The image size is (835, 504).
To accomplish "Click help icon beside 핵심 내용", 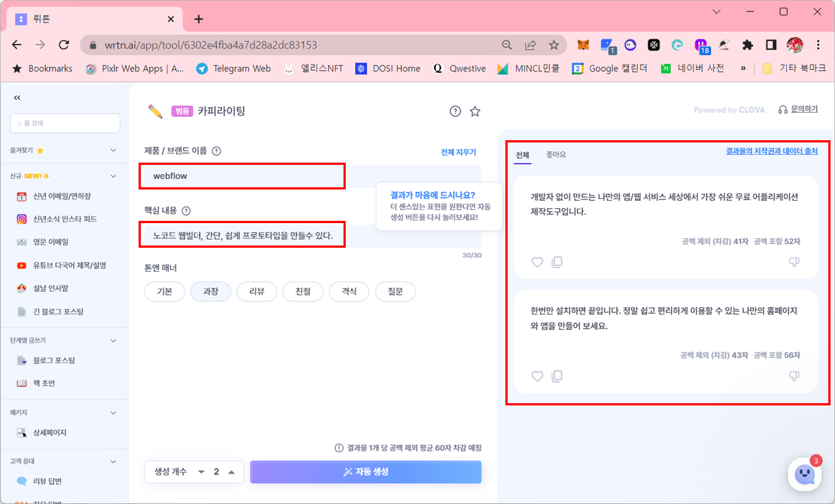I will coord(186,211).
